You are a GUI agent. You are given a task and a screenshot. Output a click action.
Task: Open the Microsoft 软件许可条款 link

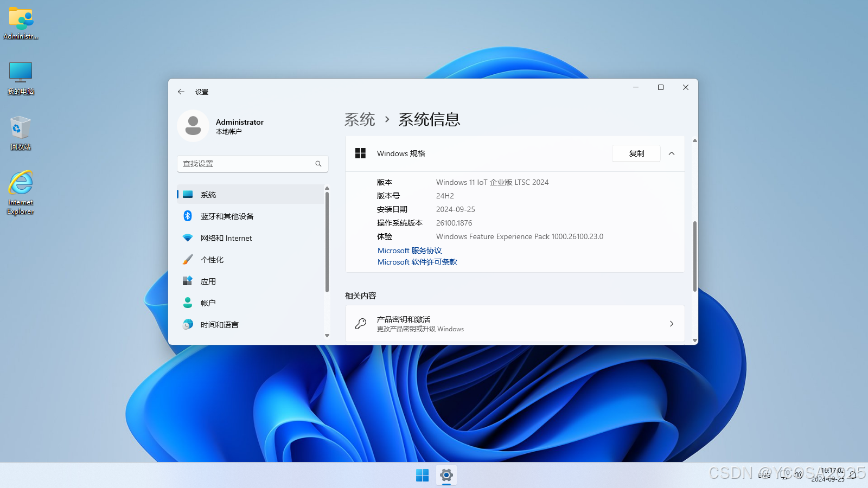(417, 262)
